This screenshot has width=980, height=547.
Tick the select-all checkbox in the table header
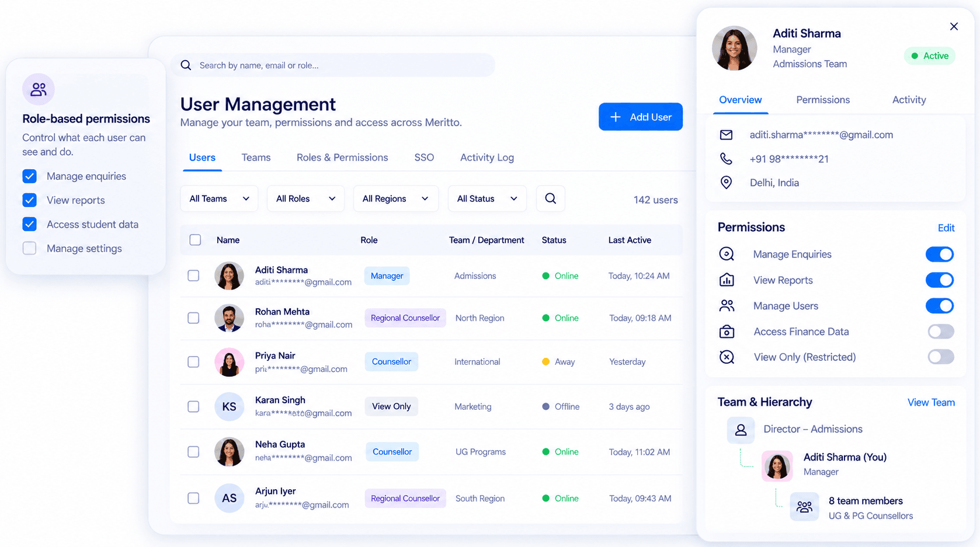pos(195,240)
